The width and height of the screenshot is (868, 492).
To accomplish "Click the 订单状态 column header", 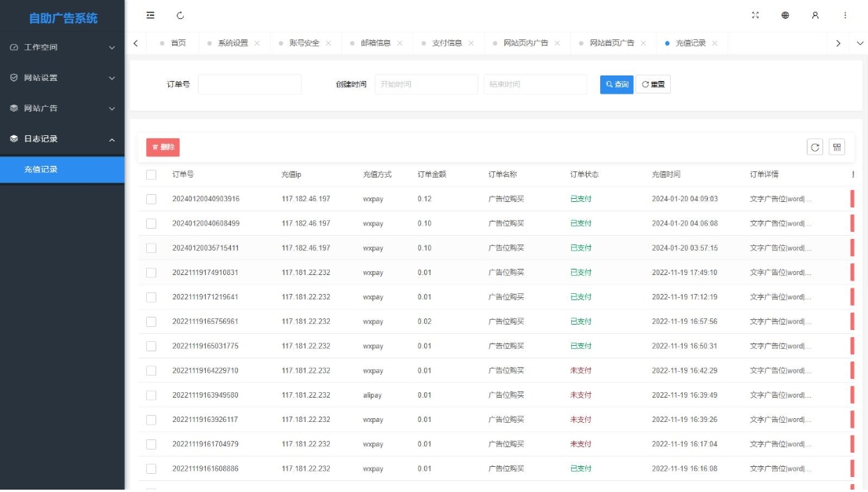I will pos(584,174).
